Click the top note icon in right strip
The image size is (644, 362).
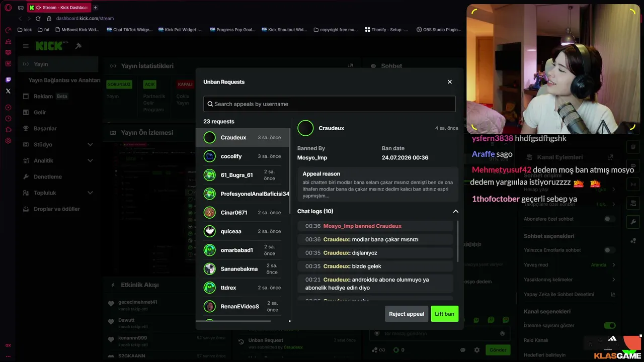click(633, 147)
